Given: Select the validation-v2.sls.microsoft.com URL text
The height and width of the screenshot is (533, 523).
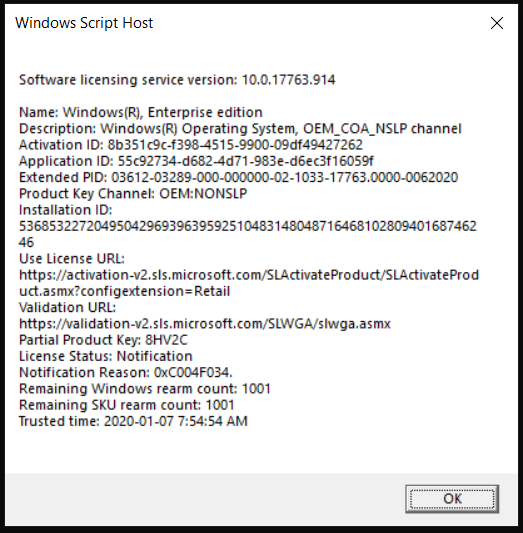Looking at the screenshot, I should 205,324.
